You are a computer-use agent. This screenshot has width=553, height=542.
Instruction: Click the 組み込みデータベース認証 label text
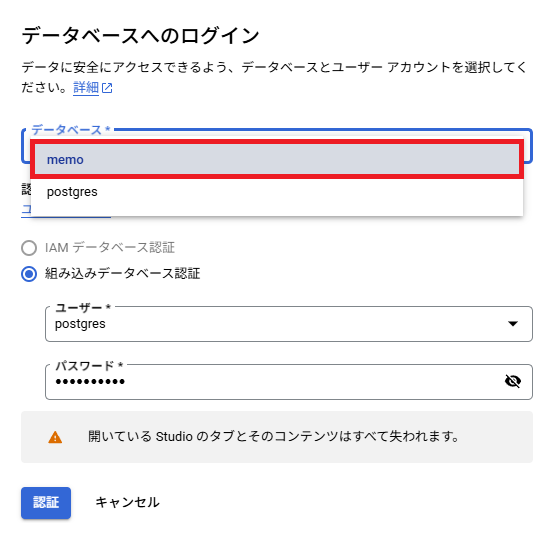click(122, 274)
